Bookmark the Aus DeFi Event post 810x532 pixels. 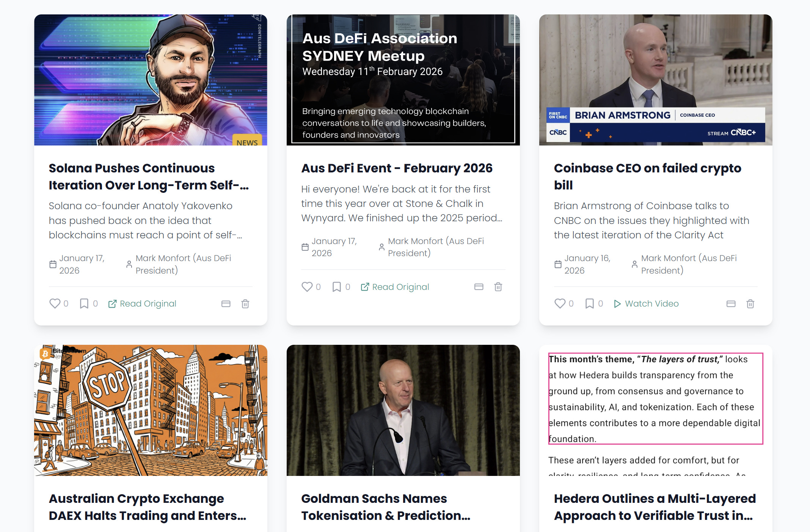coord(336,287)
